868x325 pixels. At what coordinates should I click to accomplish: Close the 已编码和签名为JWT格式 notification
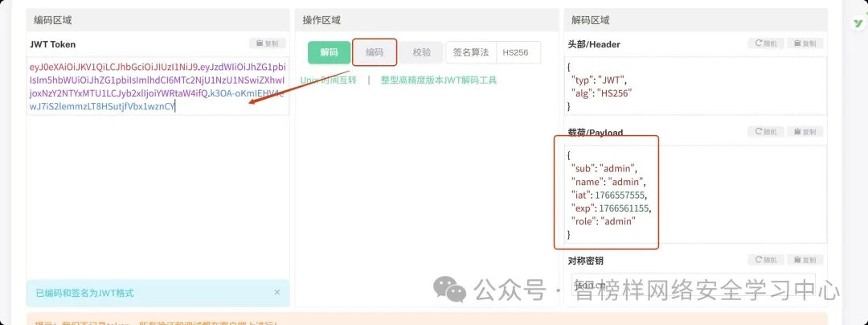[277, 292]
